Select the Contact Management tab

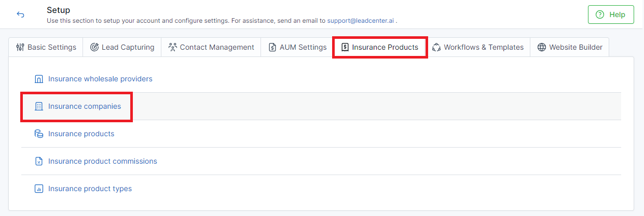point(211,47)
